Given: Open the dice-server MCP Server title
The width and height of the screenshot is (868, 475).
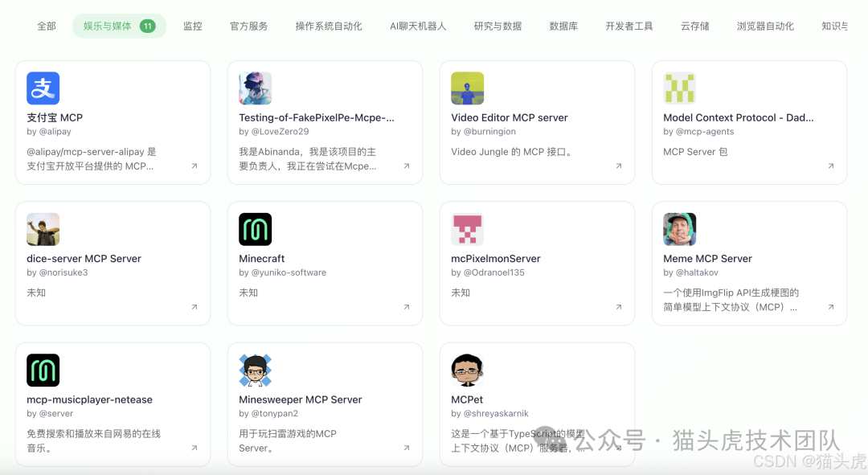Looking at the screenshot, I should coord(84,259).
